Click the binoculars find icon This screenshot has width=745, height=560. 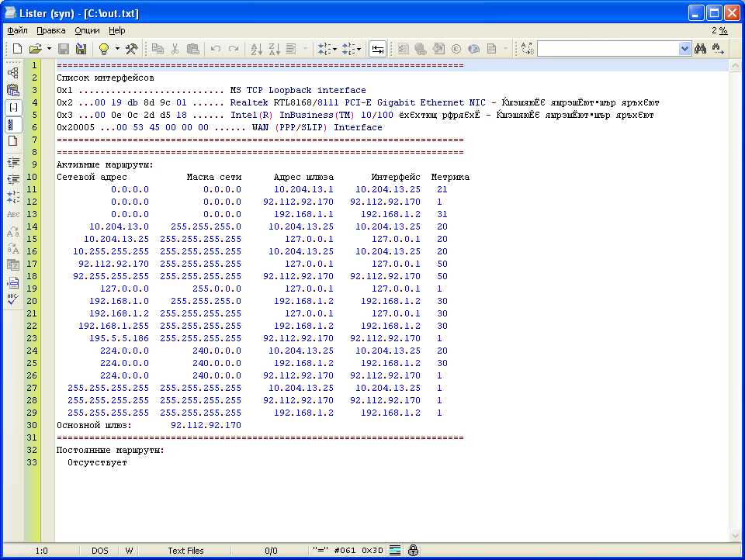[x=700, y=48]
